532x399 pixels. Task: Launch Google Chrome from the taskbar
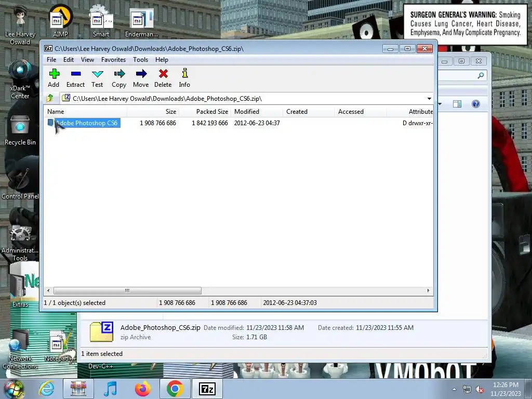pos(175,389)
